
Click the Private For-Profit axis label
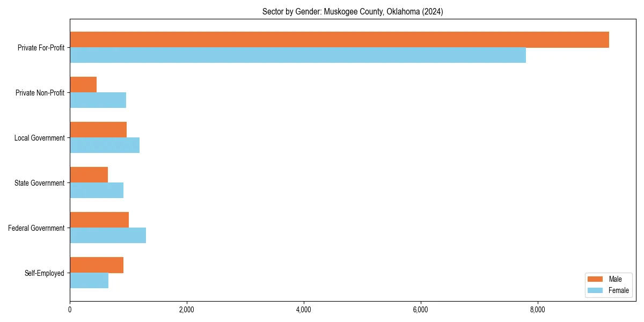click(x=41, y=48)
